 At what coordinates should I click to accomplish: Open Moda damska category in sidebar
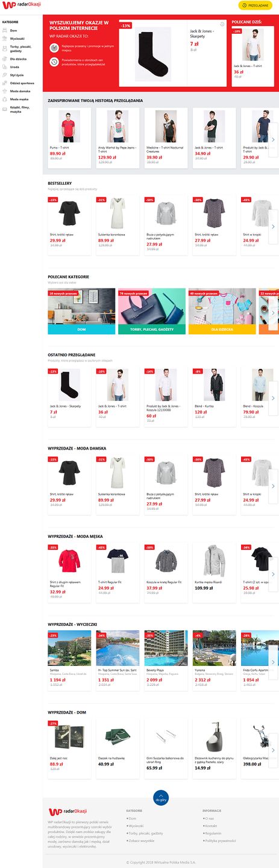click(20, 91)
